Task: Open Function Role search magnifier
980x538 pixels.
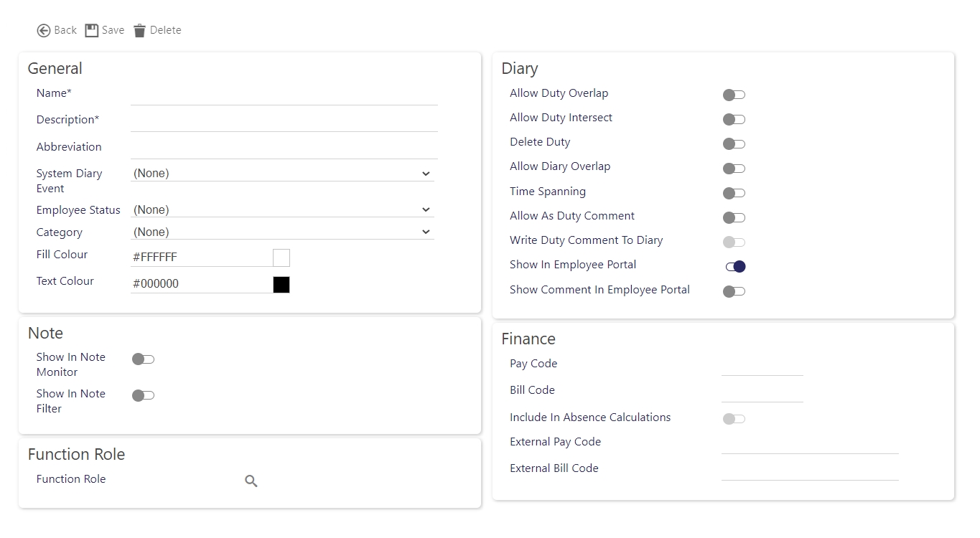Action: (x=251, y=481)
